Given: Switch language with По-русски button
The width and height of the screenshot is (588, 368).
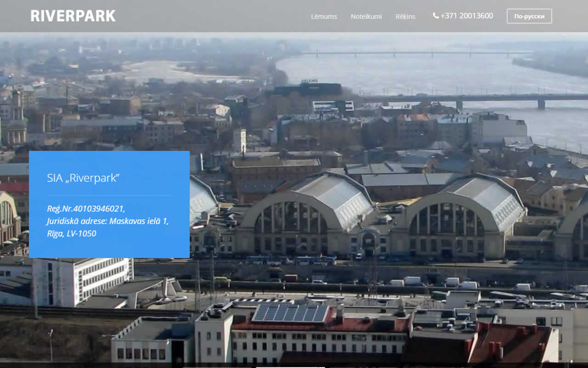Looking at the screenshot, I should tap(529, 16).
